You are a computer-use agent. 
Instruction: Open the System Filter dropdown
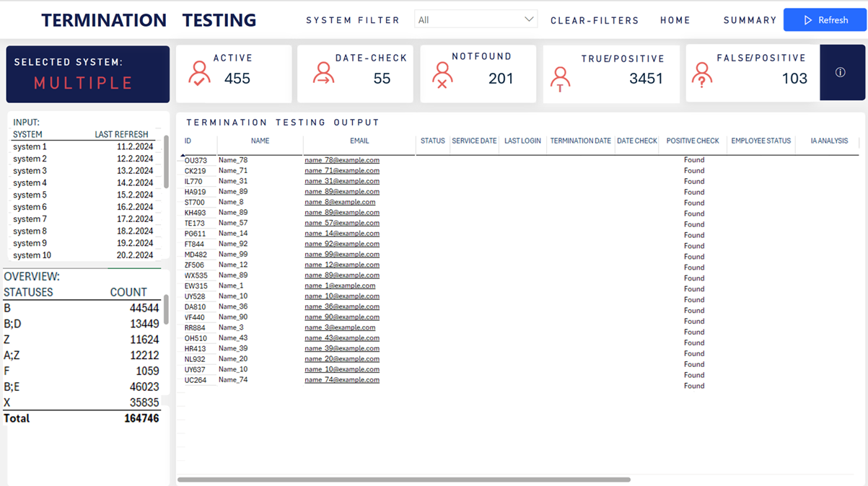point(475,19)
